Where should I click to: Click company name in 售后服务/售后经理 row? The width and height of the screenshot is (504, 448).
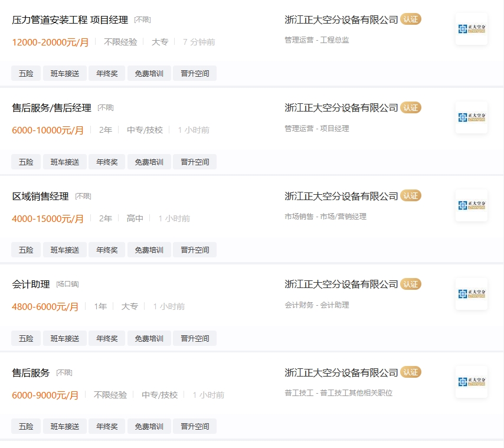[342, 108]
